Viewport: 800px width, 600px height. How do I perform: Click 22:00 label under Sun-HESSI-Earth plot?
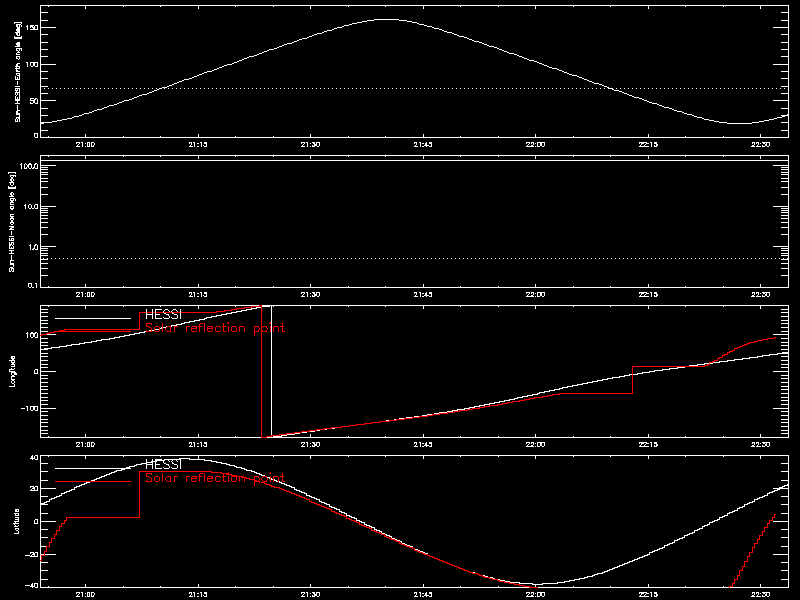pos(536,144)
